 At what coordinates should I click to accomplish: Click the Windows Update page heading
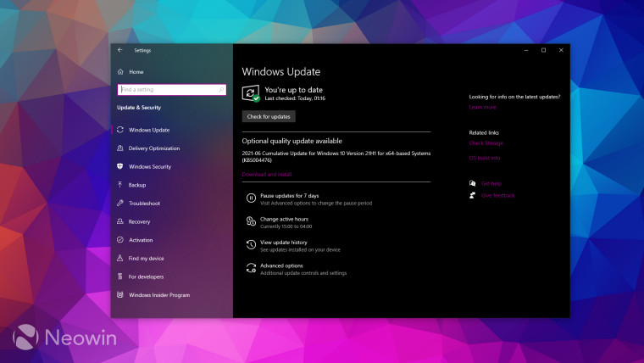click(x=281, y=71)
